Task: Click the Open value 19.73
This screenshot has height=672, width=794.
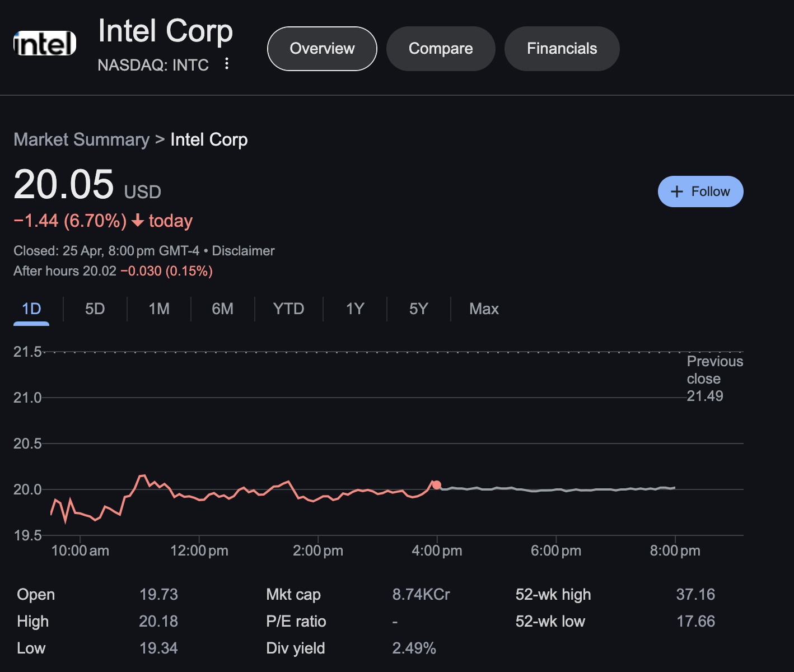Action: click(158, 595)
